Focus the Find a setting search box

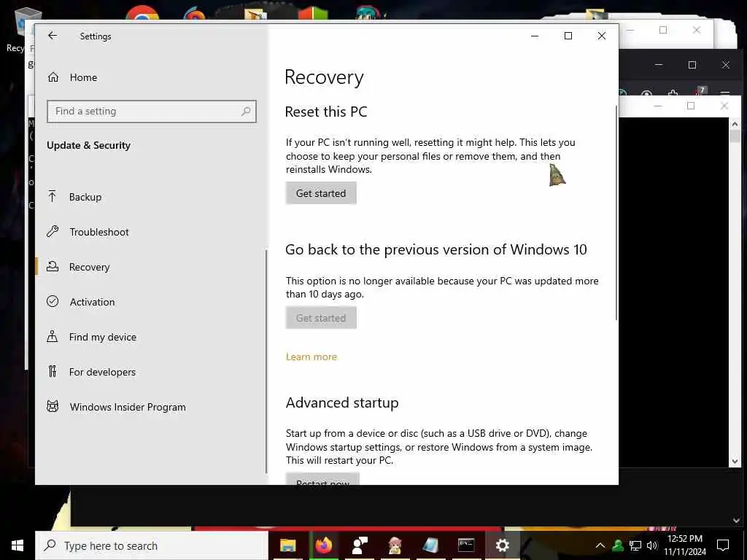[152, 112]
